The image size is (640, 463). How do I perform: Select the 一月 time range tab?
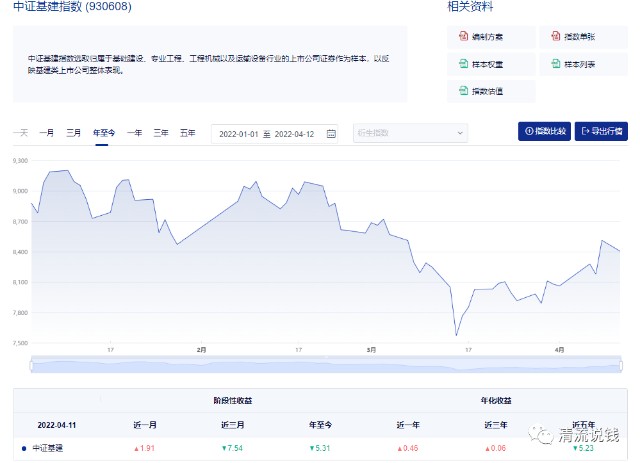tap(47, 133)
